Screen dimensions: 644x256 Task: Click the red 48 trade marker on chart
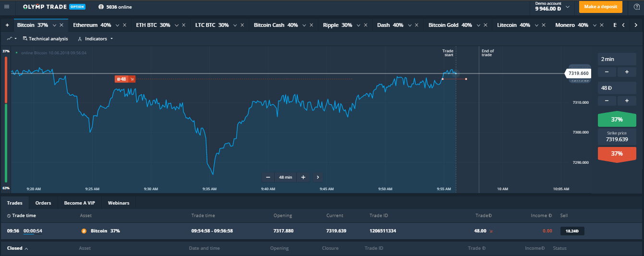click(125, 79)
